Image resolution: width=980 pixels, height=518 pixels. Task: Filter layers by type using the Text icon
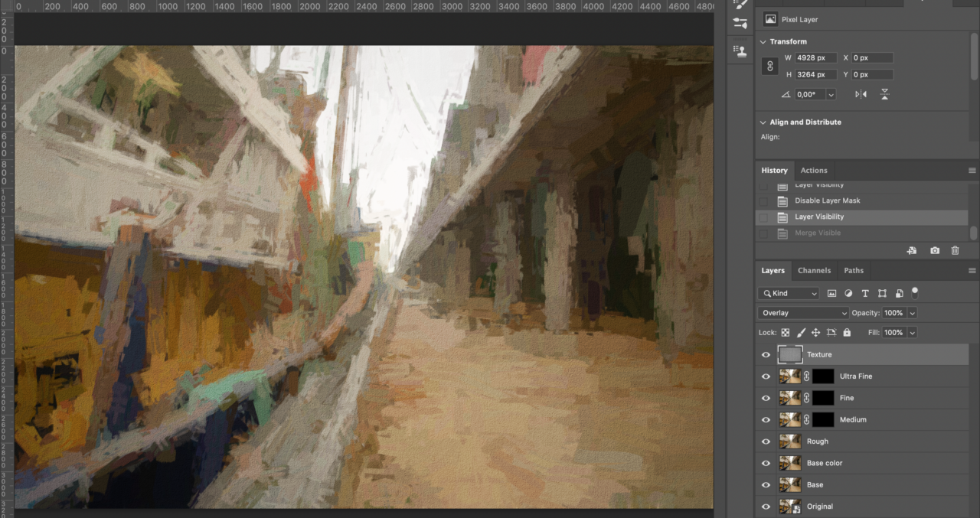pos(865,293)
